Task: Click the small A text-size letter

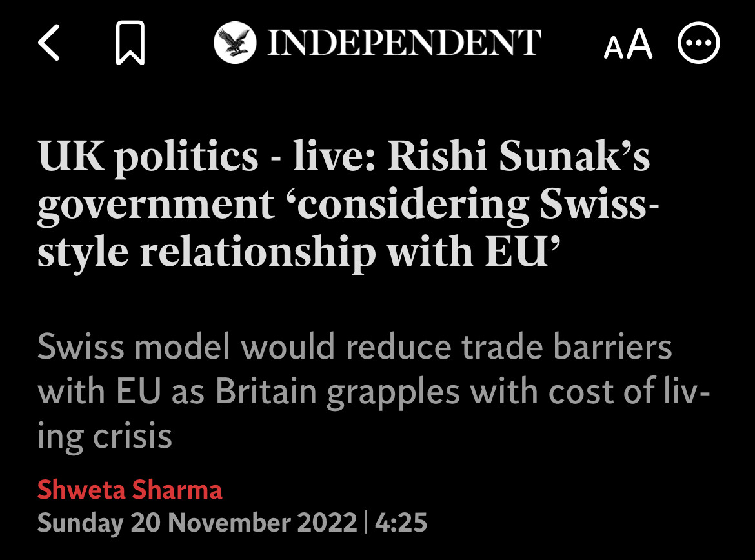Action: pos(614,48)
